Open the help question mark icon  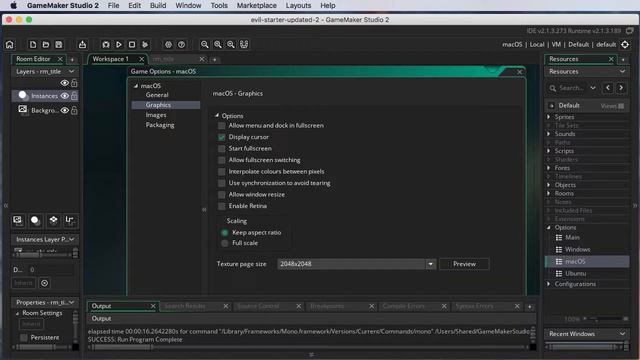[x=181, y=44]
